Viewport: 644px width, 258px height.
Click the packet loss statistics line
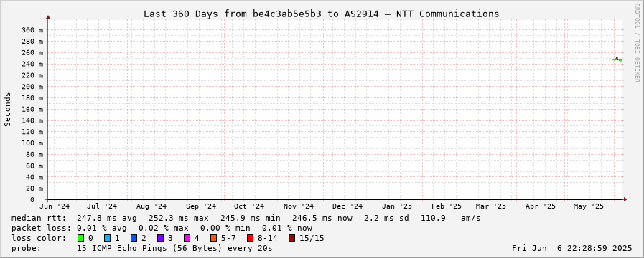coord(162,228)
